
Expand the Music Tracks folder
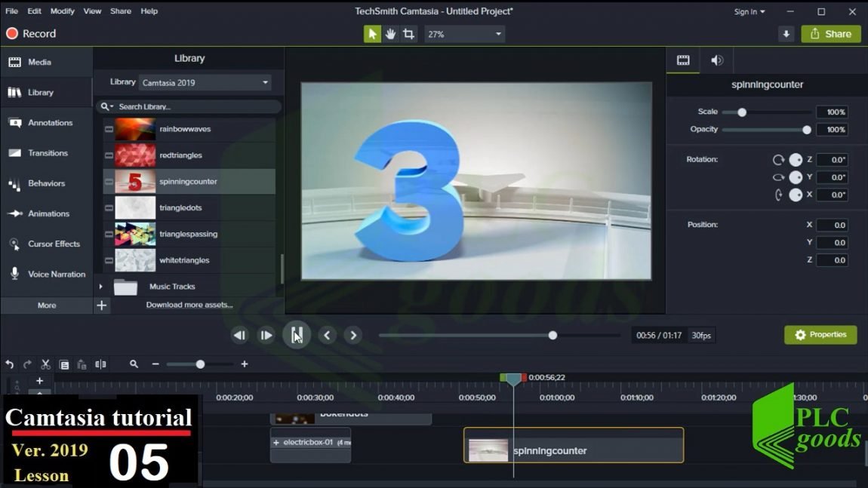point(100,286)
